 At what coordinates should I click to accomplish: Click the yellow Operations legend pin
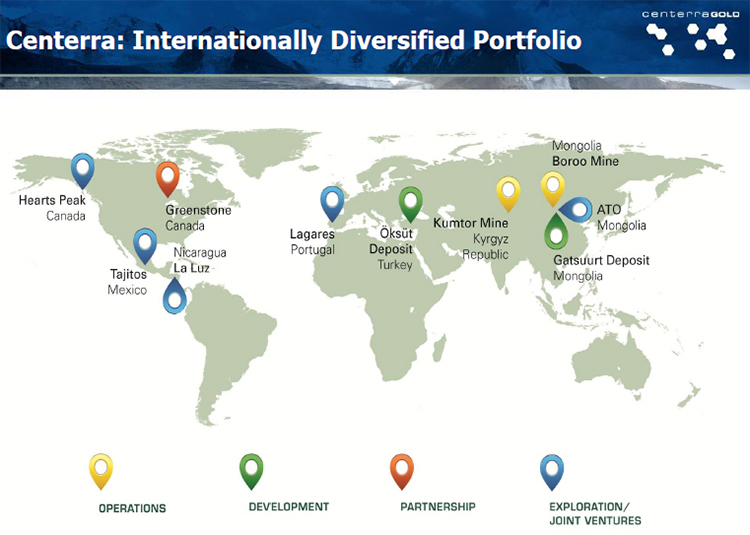tap(101, 471)
